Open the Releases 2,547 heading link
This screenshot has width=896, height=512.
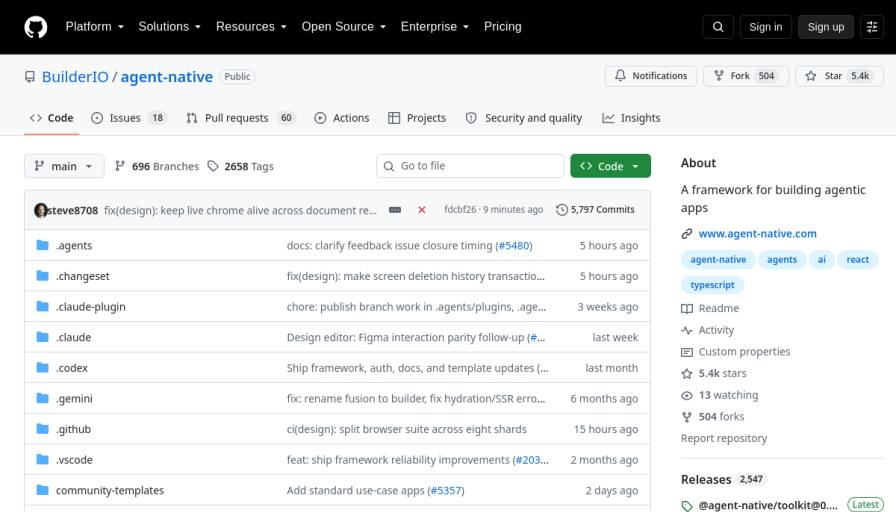click(723, 479)
